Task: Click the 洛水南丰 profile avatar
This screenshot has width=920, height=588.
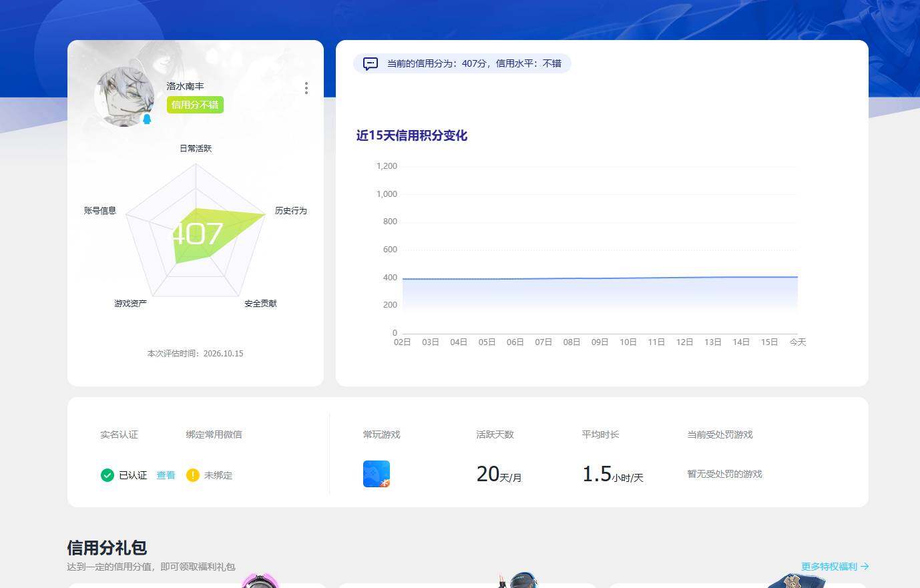Action: pyautogui.click(x=124, y=96)
